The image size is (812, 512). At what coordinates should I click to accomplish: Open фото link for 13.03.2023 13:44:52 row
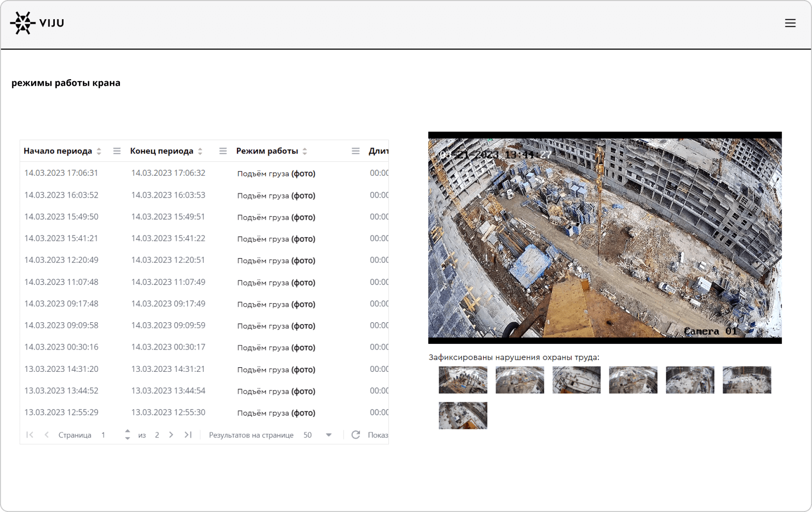(x=303, y=391)
